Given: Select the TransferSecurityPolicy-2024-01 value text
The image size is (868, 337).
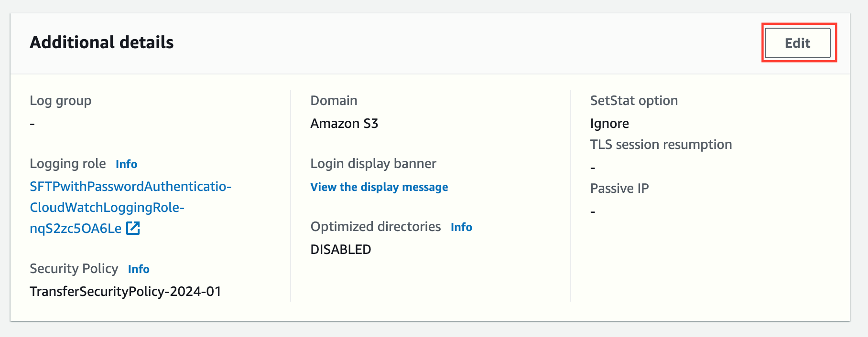Looking at the screenshot, I should tap(125, 291).
